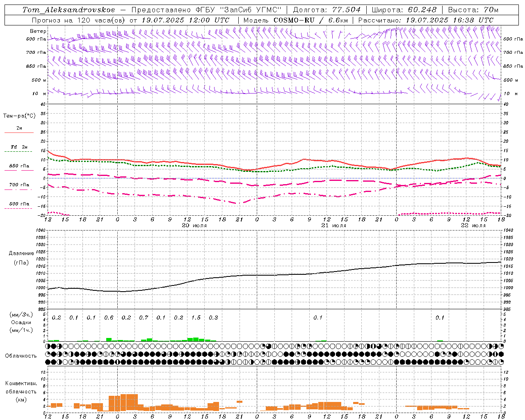
Task: Click the 1.5 precipitation amount value
Action: [196, 318]
